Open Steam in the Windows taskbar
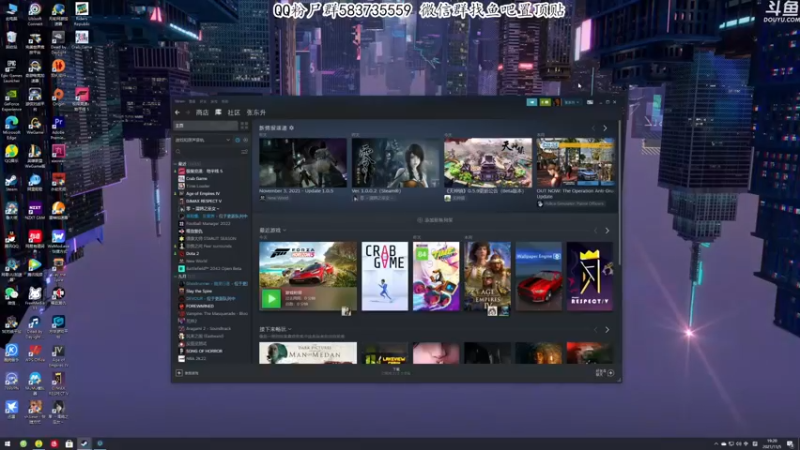Image resolution: width=800 pixels, height=450 pixels. pyautogui.click(x=84, y=444)
